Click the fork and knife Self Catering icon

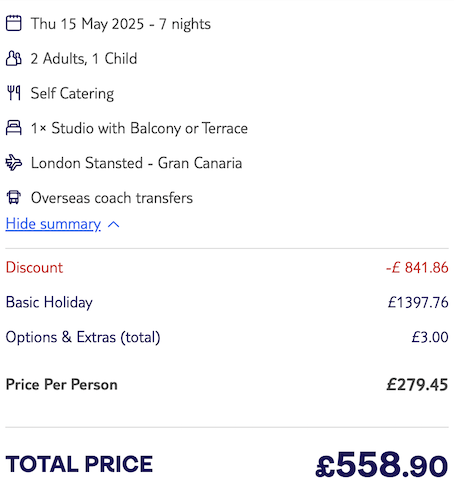[14, 93]
